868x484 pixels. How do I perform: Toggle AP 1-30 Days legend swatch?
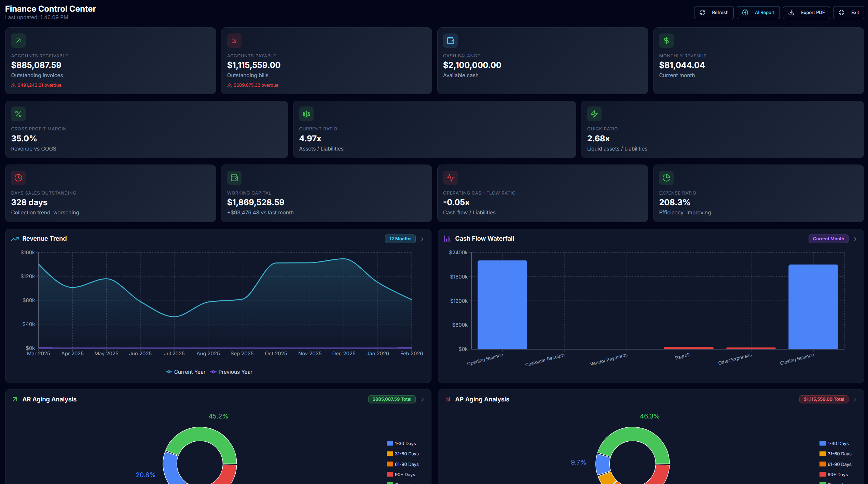823,443
